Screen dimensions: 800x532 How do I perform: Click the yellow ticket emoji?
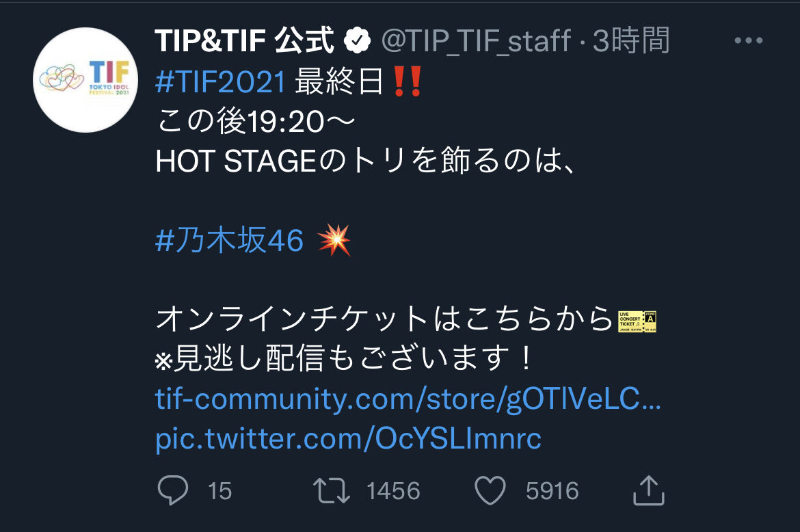click(637, 321)
